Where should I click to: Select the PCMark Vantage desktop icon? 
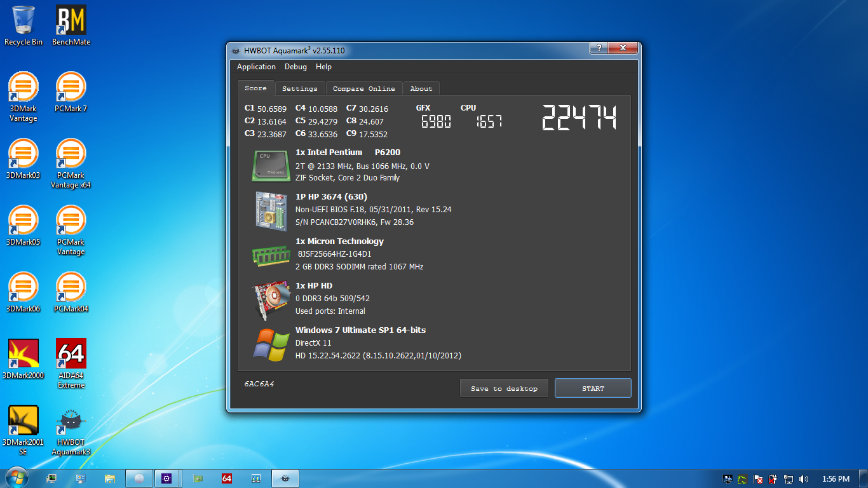(71, 231)
